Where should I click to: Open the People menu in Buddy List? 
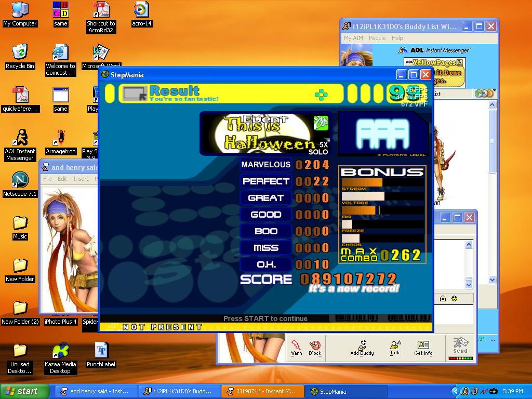(377, 38)
